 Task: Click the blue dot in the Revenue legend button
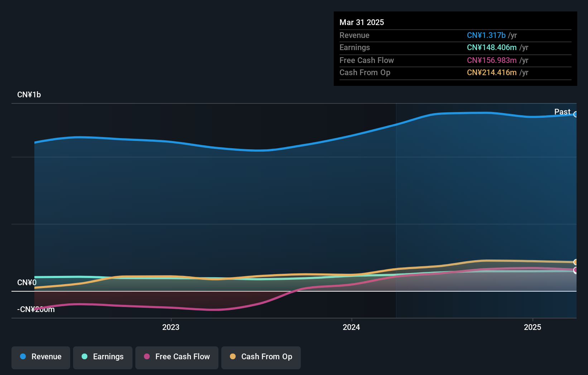[23, 356]
